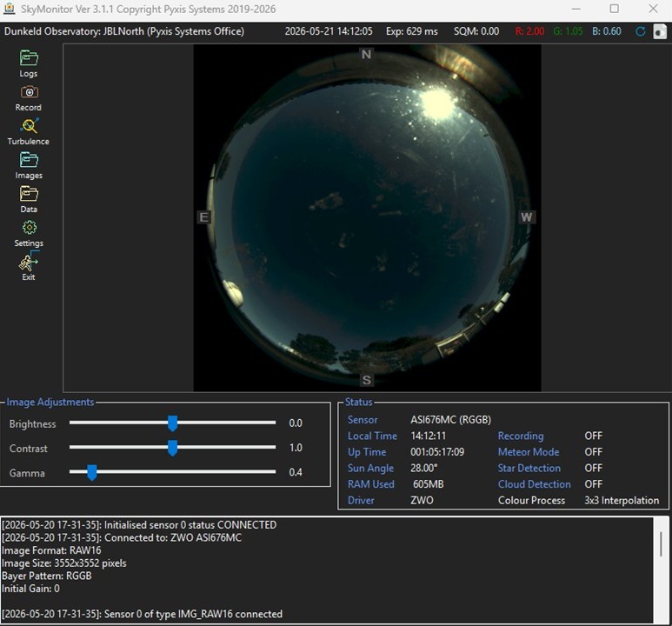Click the Meteor Mode OFF value
672x626 pixels.
click(x=594, y=452)
